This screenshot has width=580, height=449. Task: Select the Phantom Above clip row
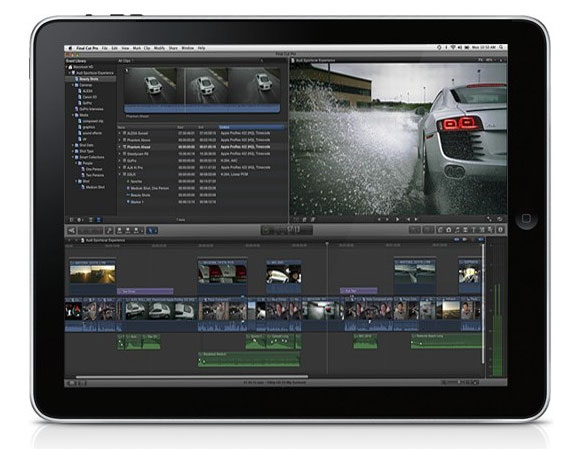202,140
